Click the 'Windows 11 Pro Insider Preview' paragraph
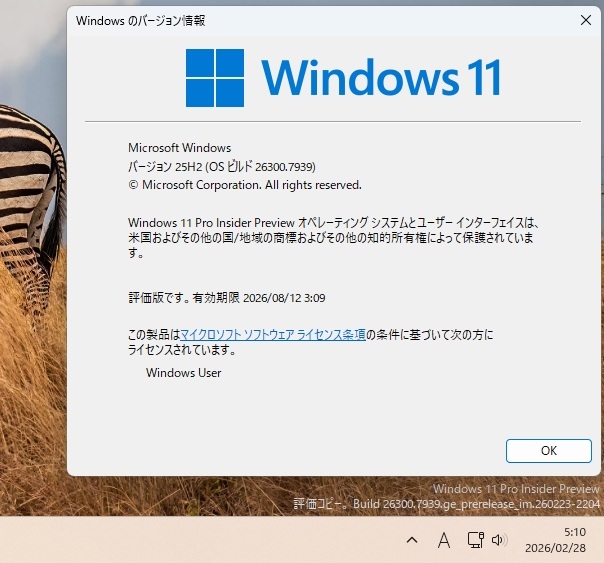Screen dimensions: 604x563 [334, 237]
